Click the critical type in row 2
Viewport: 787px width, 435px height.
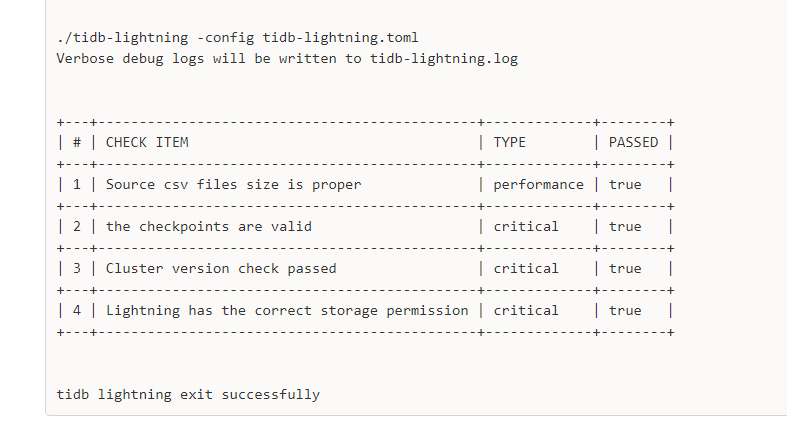tap(526, 227)
